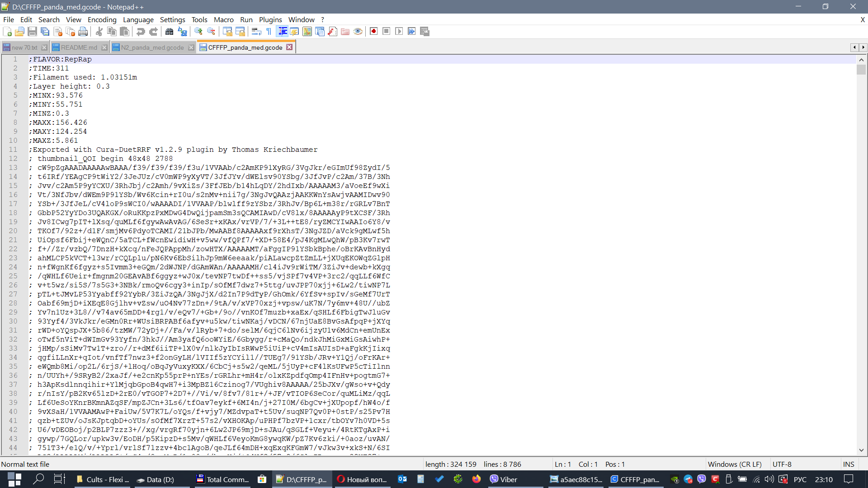The width and height of the screenshot is (868, 488).
Task: Click the Zoom In toolbar icon
Action: 198,32
